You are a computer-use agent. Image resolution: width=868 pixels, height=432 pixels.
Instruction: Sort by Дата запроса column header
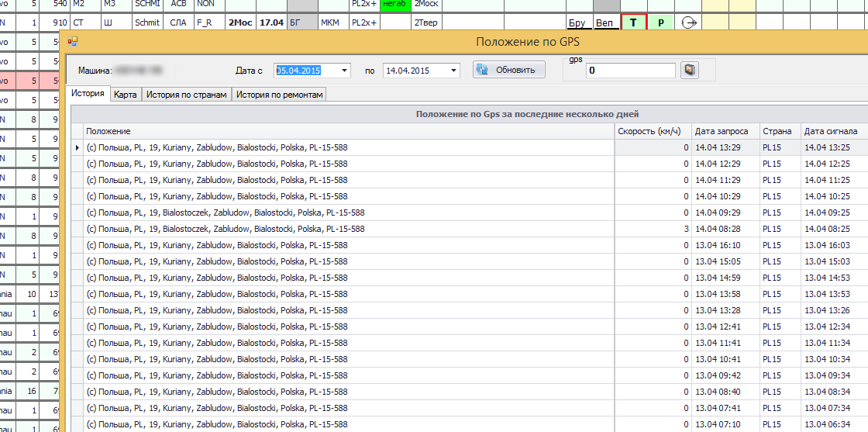[721, 131]
